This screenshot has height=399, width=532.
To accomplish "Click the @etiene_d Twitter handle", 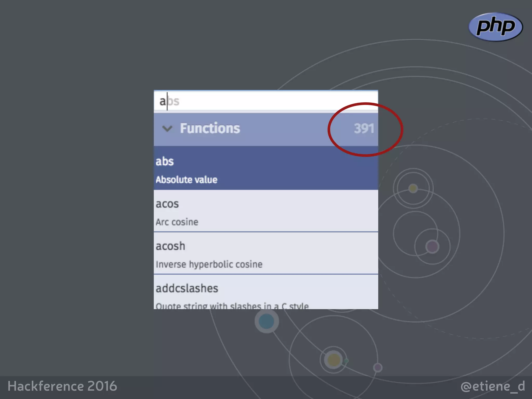I will 493,386.
